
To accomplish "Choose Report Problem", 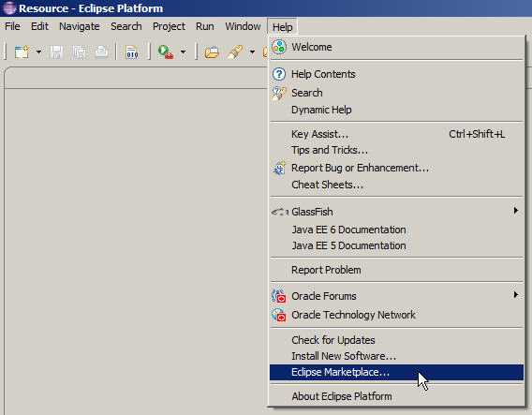I will coord(396,270).
